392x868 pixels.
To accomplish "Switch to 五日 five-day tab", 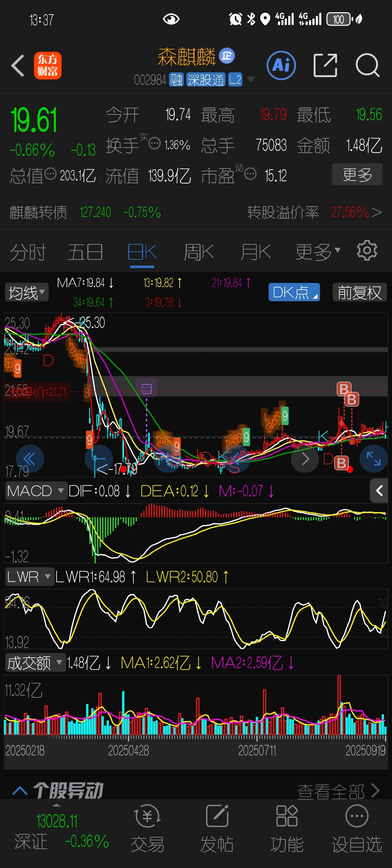I will (x=85, y=252).
